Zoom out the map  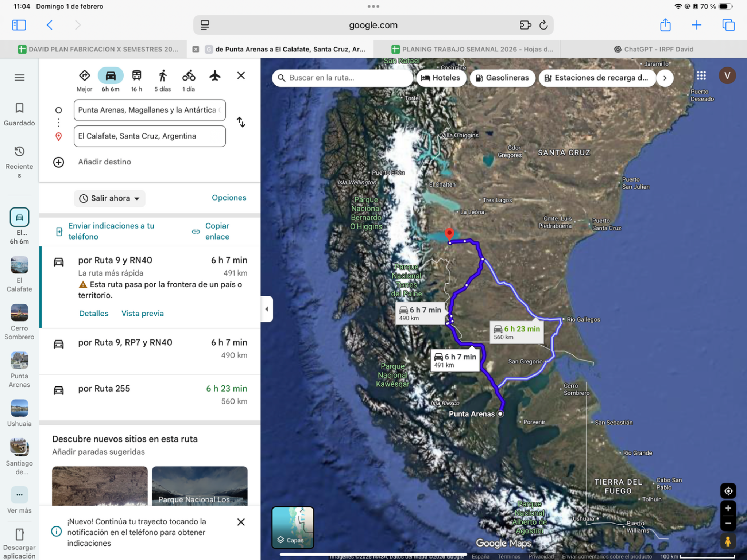pos(728,524)
